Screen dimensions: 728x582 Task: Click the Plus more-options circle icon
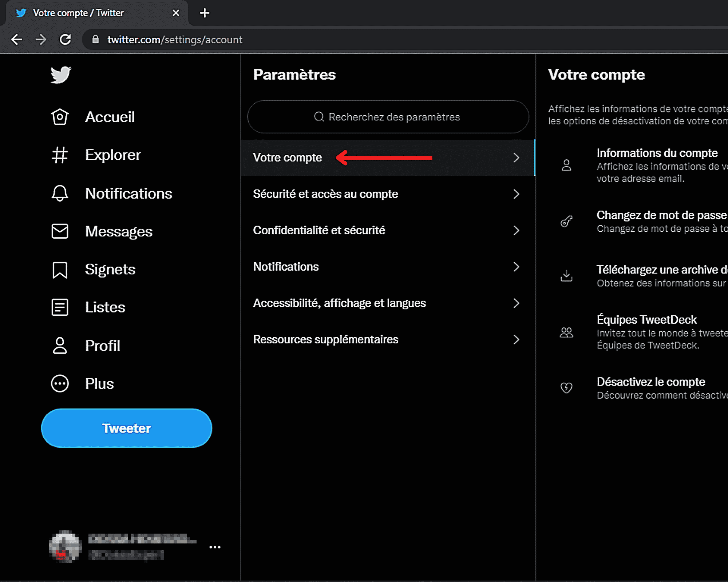60,384
